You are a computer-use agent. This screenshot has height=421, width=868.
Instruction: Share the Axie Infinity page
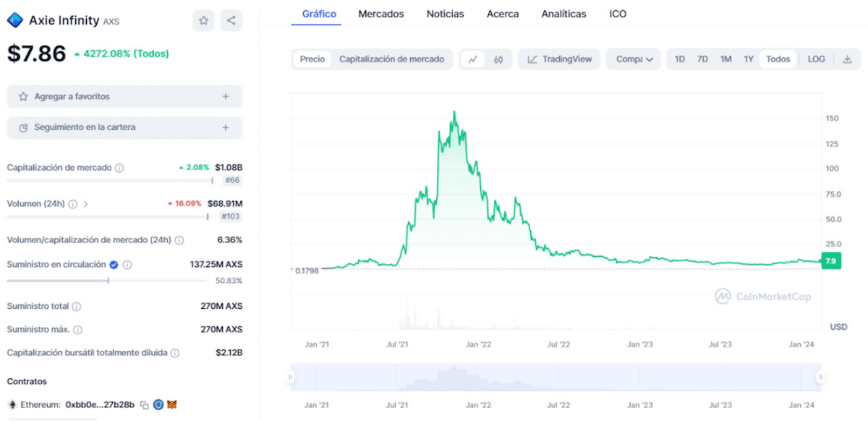coord(231,20)
